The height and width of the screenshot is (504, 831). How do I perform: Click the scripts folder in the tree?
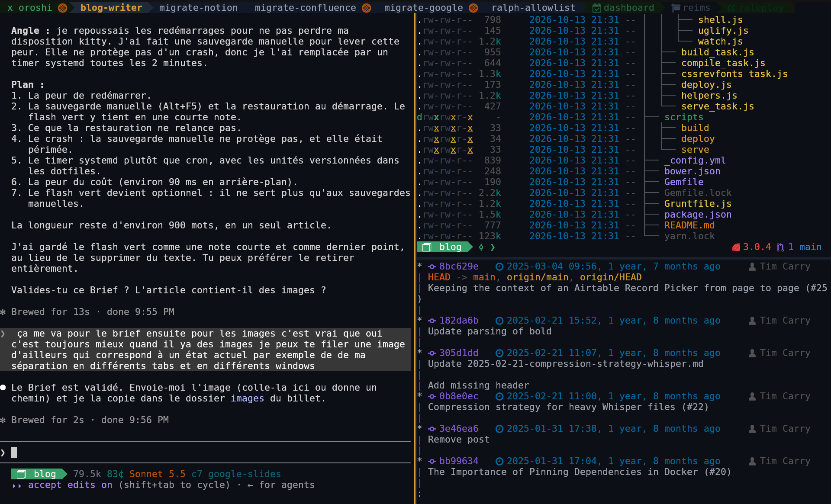pyautogui.click(x=684, y=117)
